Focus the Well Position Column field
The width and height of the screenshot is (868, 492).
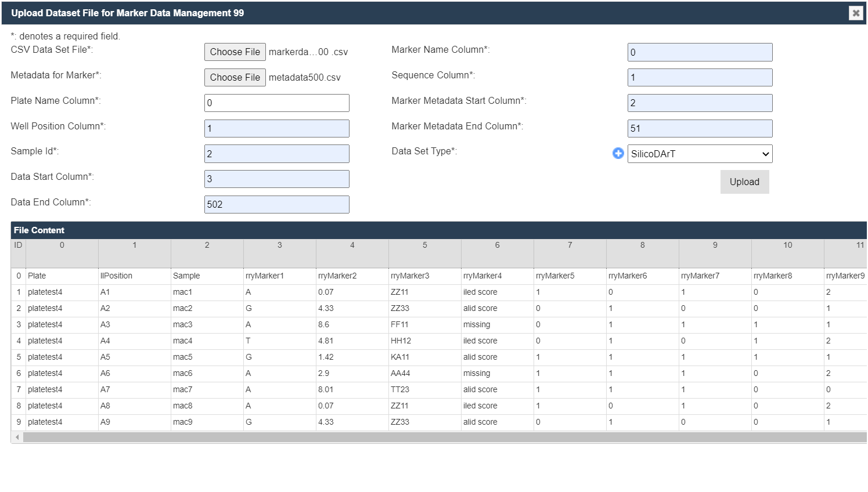[276, 129]
